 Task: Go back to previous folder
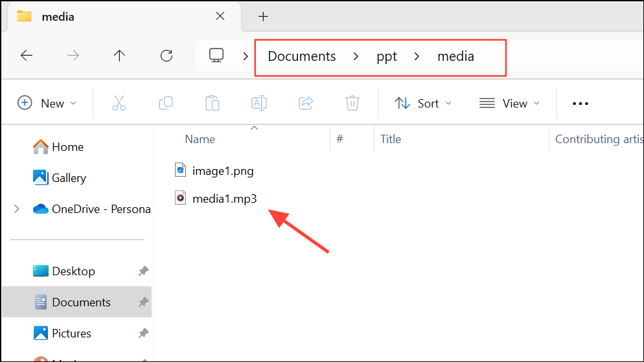tap(27, 56)
